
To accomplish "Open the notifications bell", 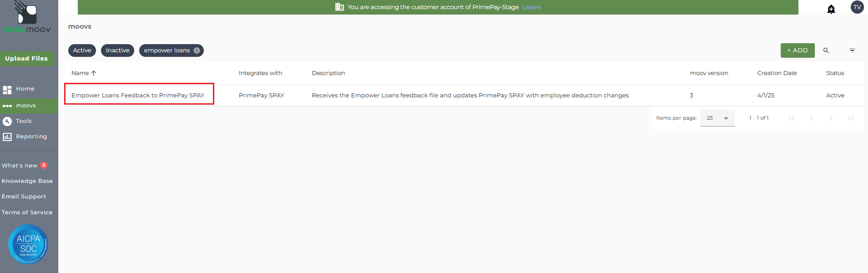I will click(831, 9).
